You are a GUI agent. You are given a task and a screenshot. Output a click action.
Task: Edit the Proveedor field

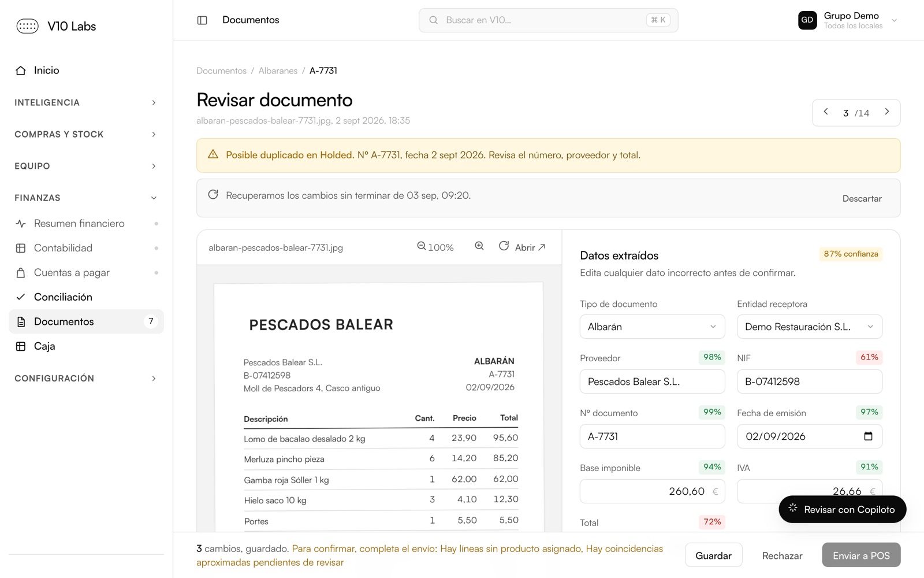click(x=652, y=381)
